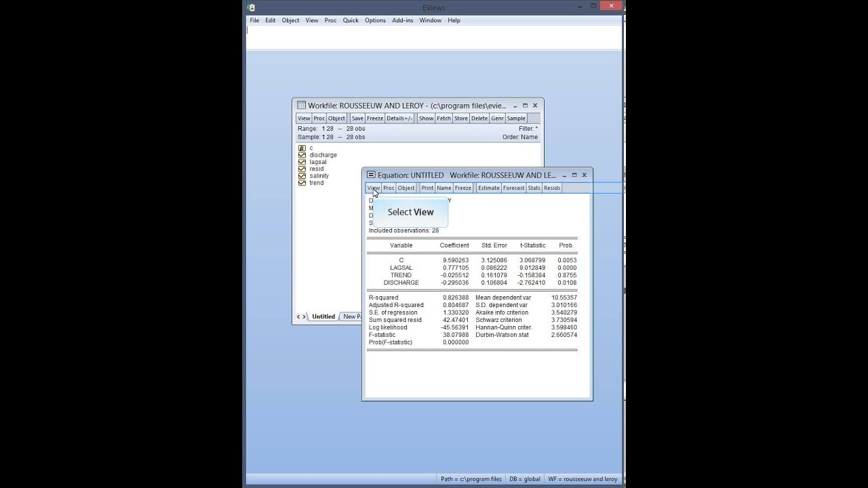
Task: Click Store in the Workfile toolbar
Action: tap(461, 119)
